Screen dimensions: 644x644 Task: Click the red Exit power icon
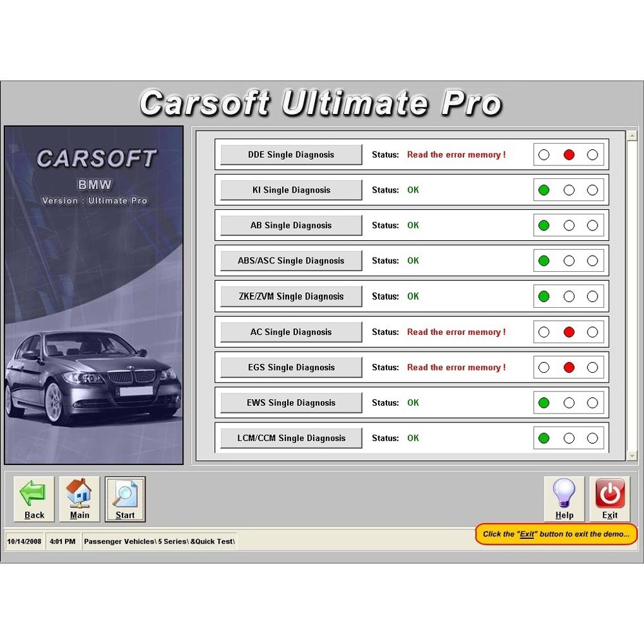609,494
